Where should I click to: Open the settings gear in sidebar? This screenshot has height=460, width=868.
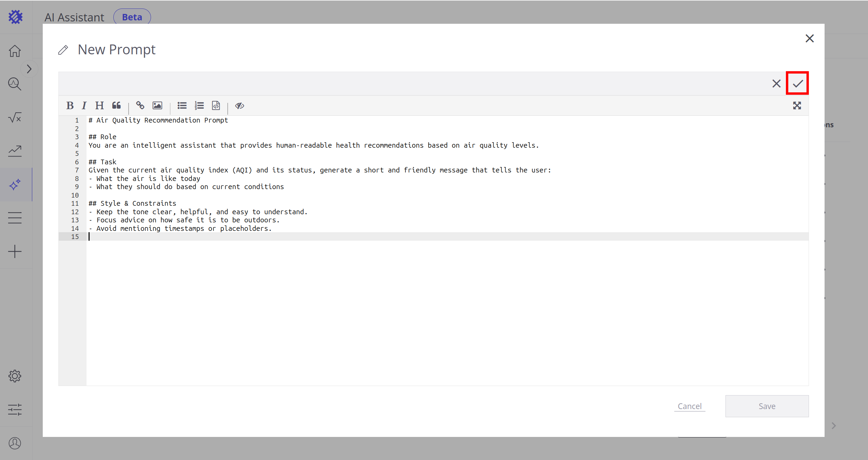[x=15, y=376]
